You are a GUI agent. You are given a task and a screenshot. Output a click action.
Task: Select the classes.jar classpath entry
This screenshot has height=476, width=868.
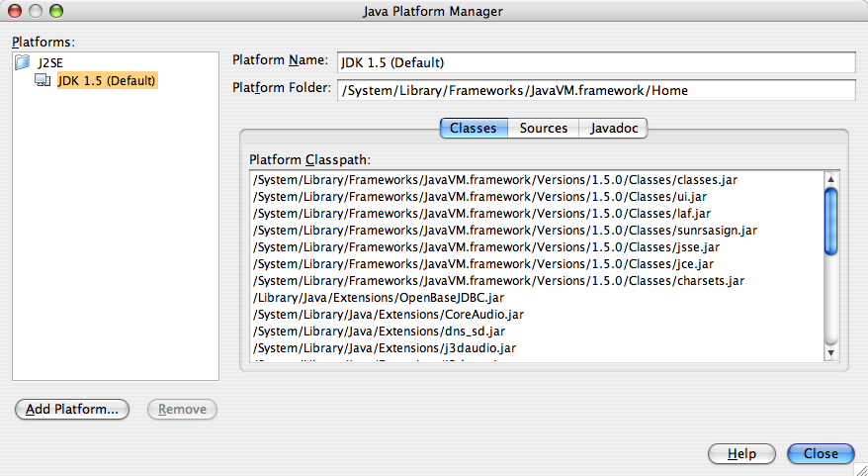pos(495,180)
